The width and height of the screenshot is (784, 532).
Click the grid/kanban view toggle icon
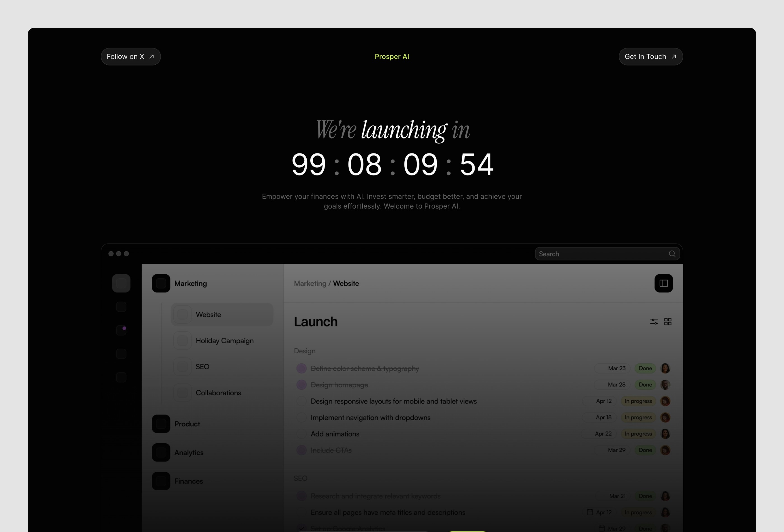(668, 322)
